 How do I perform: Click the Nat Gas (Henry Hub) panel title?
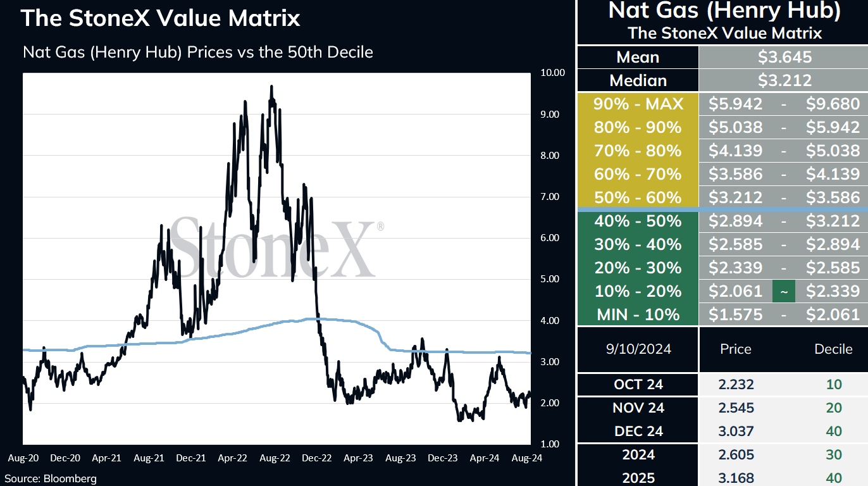(724, 10)
